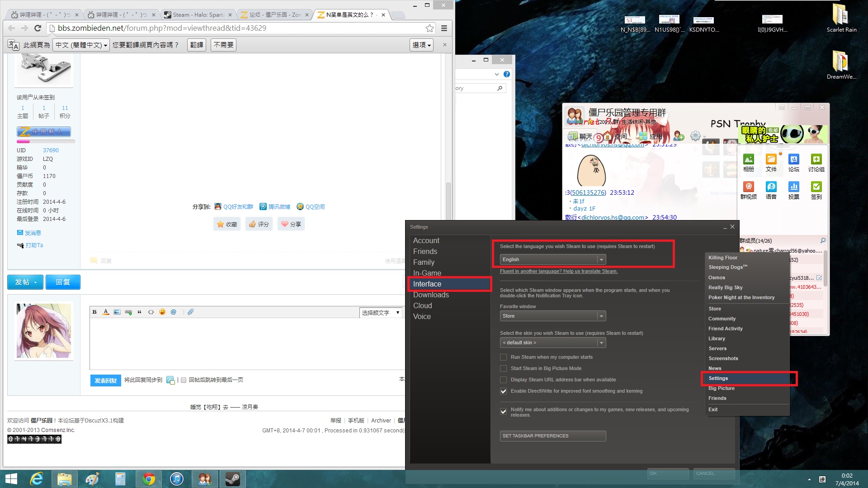Search group members with magnifier icon in QQ
Viewport: 868px width, 488px height.
[x=823, y=240]
